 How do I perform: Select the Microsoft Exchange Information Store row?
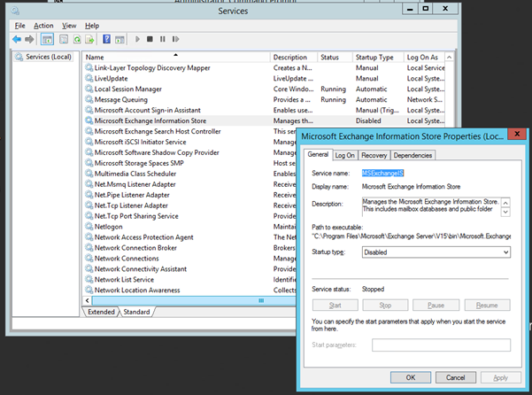264,120
